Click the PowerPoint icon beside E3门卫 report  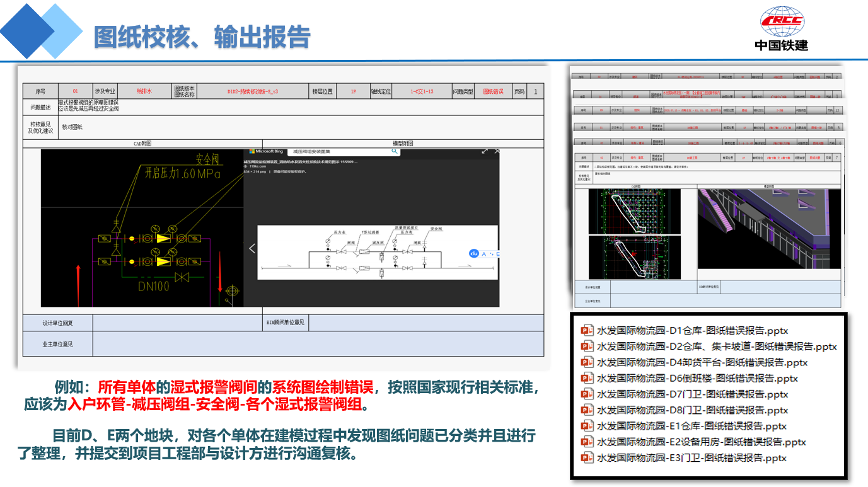pos(587,458)
